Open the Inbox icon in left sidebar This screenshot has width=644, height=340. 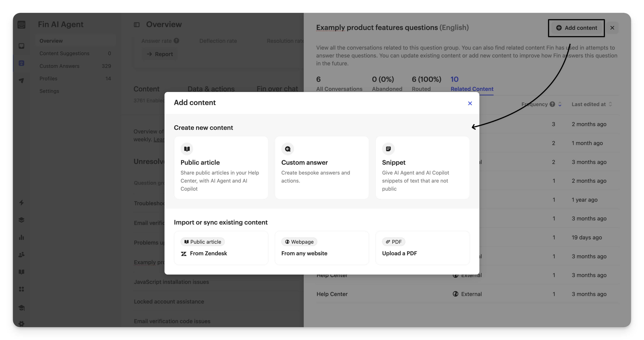point(21,46)
